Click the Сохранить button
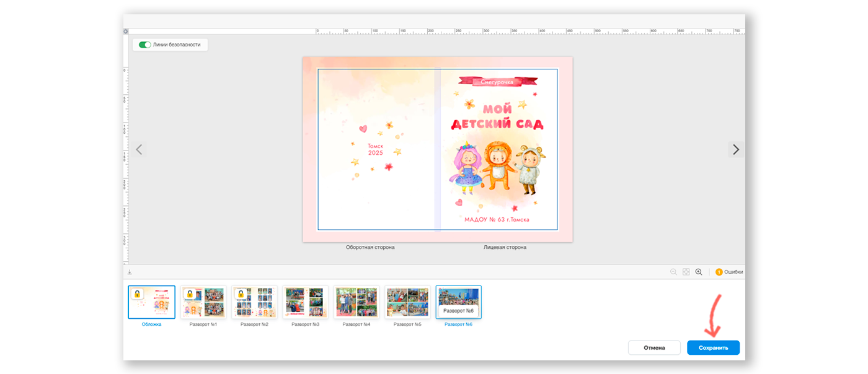868x374 pixels. click(x=713, y=348)
